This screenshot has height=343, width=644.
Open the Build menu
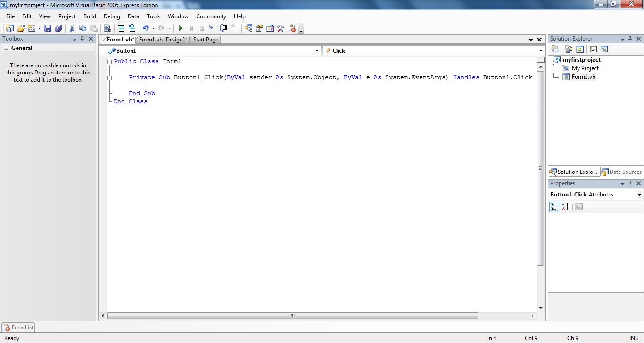tap(90, 16)
